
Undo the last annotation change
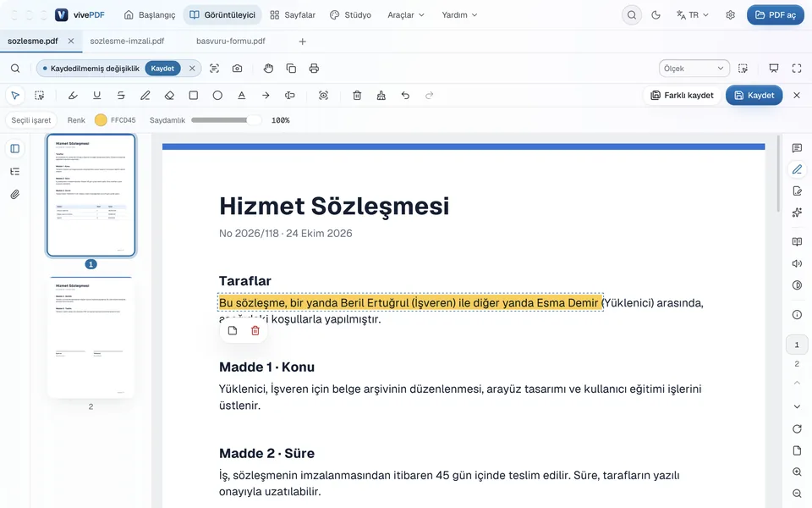[x=405, y=96]
